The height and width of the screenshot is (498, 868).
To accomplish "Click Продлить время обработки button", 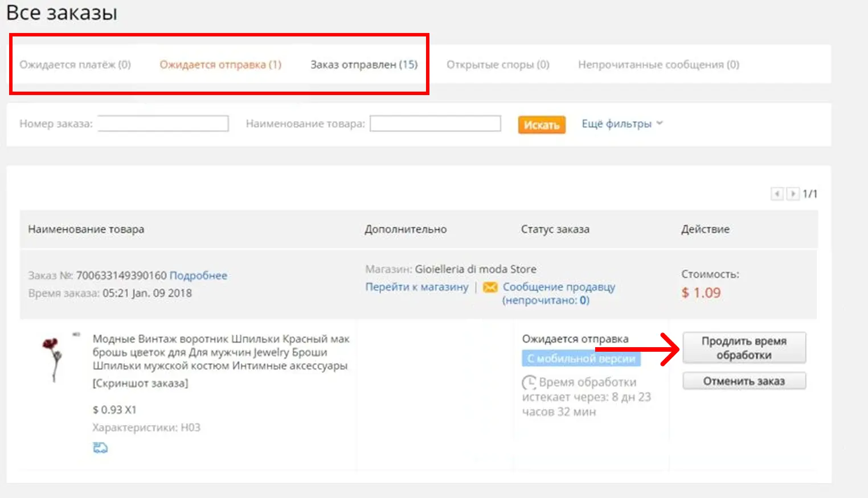I will pyautogui.click(x=744, y=348).
